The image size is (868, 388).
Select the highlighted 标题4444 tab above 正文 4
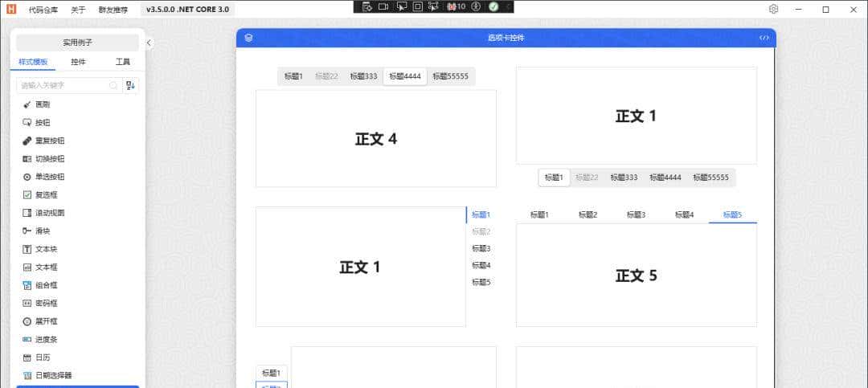pos(404,76)
